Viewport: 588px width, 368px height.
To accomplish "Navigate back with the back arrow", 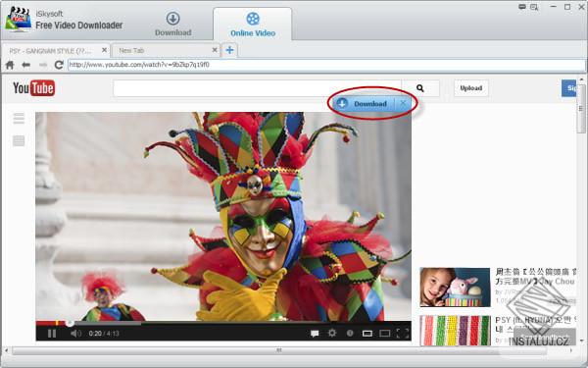I will [25, 65].
